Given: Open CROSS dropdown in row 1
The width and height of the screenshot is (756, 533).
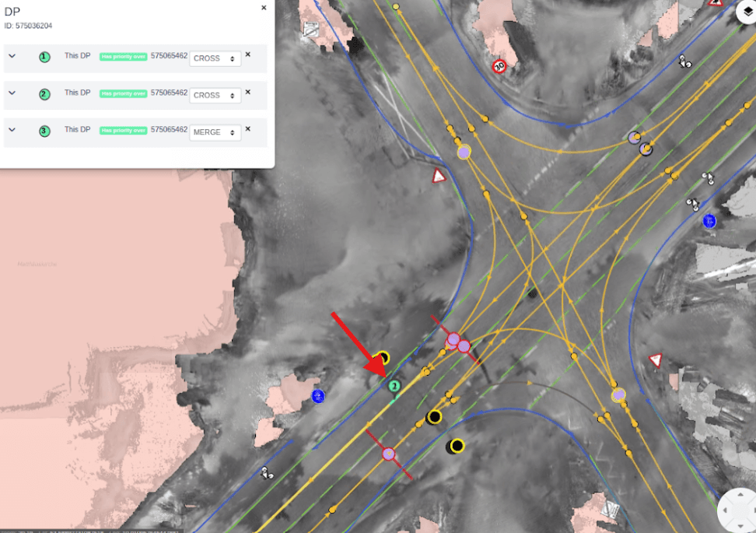Looking at the screenshot, I should (x=215, y=58).
